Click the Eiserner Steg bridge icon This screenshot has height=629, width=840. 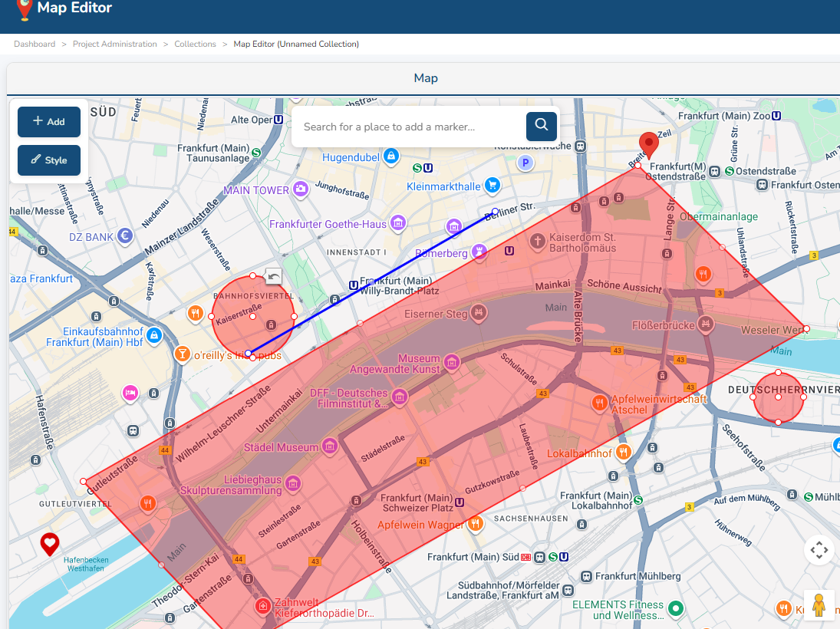[x=479, y=312]
